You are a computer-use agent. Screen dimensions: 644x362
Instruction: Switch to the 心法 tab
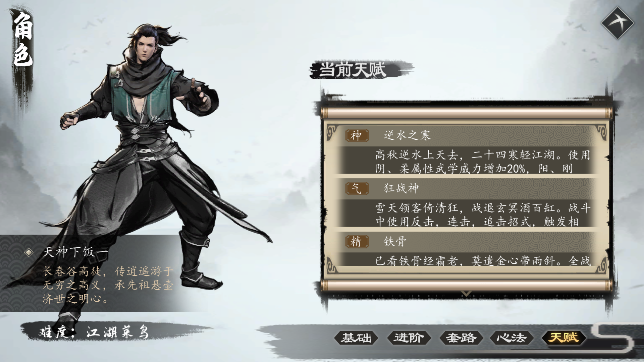[512, 338]
